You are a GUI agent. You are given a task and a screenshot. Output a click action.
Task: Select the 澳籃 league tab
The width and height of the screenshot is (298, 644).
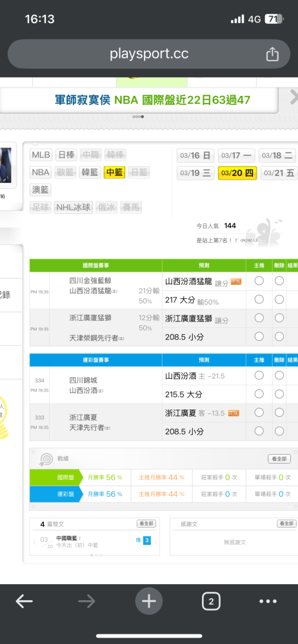(41, 190)
